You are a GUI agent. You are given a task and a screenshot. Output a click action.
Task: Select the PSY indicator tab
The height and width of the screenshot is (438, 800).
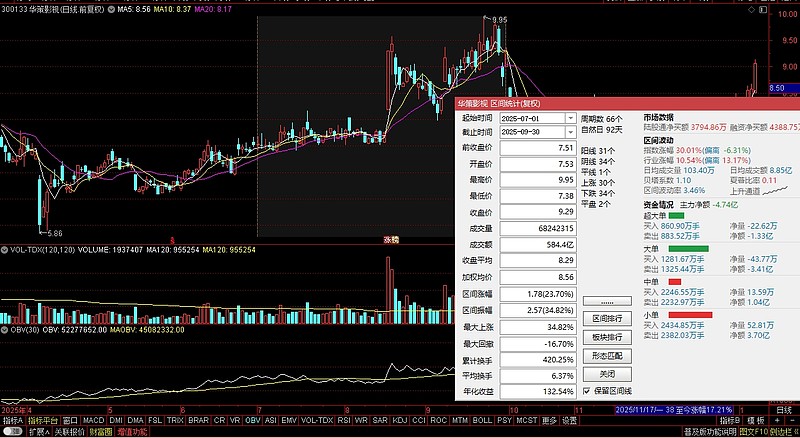[x=505, y=421]
